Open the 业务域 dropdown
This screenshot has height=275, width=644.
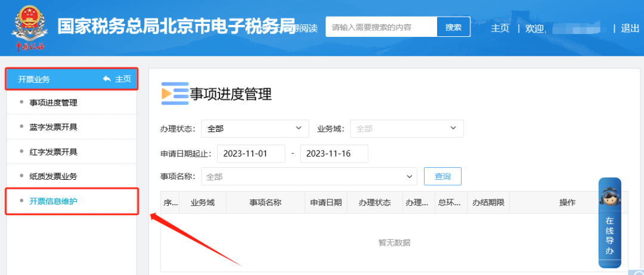[x=407, y=129]
